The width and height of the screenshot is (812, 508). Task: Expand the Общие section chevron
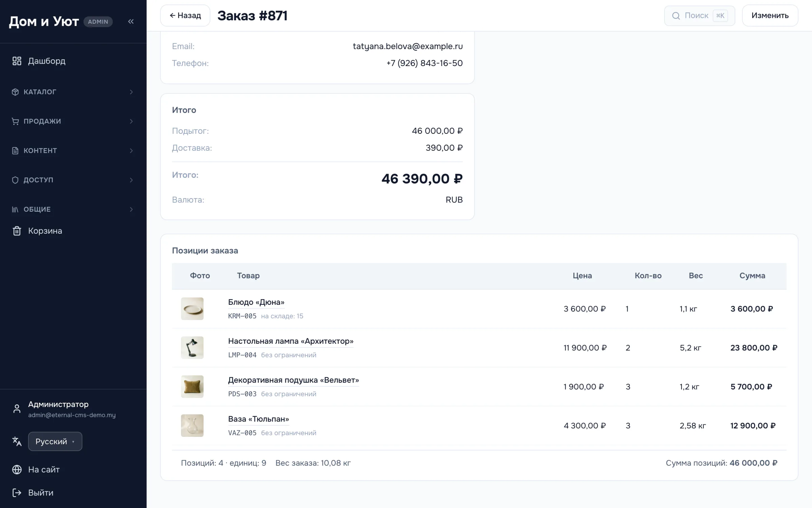tap(131, 209)
